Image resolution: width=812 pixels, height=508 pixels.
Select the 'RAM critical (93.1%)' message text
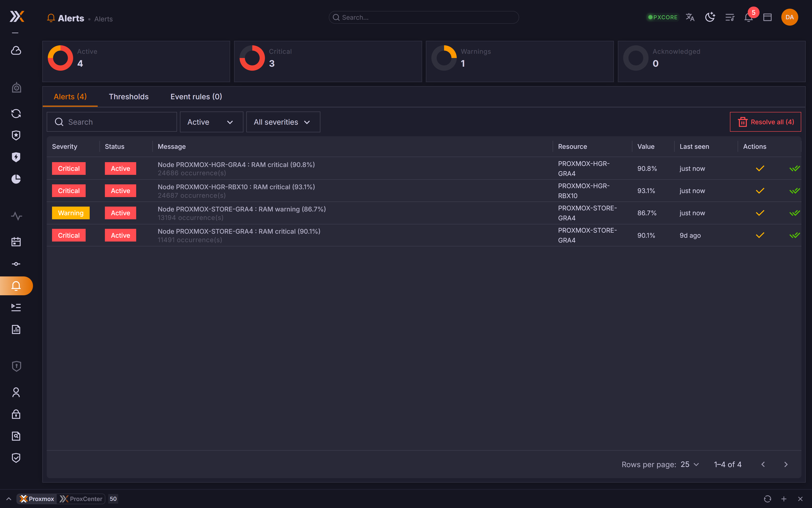(x=284, y=187)
